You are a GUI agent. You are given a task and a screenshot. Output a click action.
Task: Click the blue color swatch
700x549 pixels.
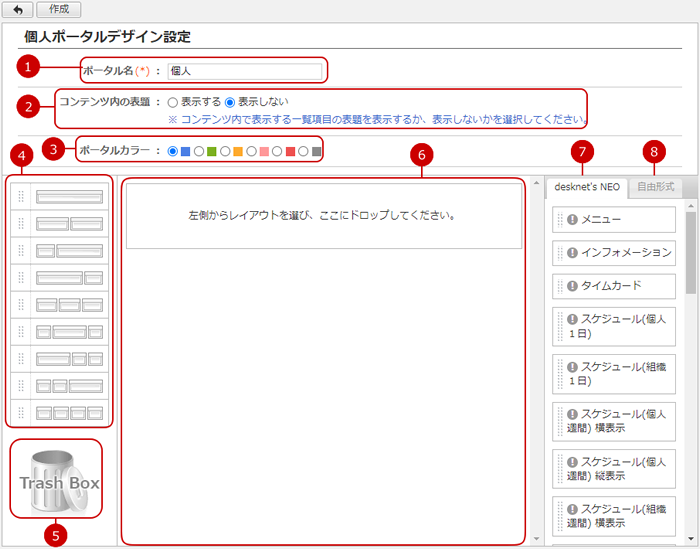(185, 152)
